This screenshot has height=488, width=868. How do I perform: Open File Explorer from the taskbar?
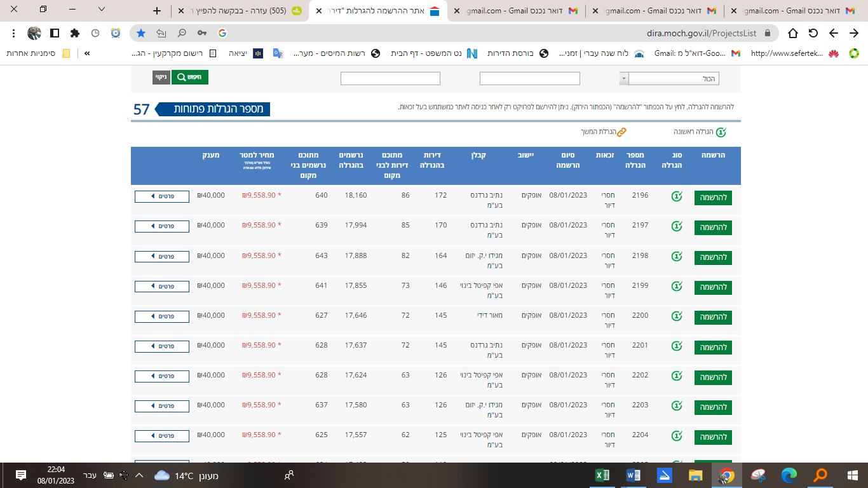[x=695, y=475]
